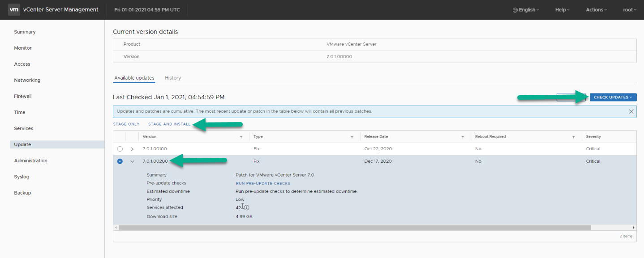Open the Check Updates dropdown button
This screenshot has width=644, height=258.
point(613,97)
